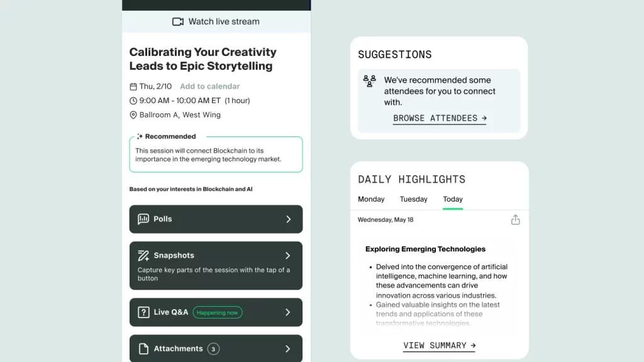This screenshot has width=644, height=362.
Task: Switch to the Tuesday highlights tab
Action: (414, 199)
